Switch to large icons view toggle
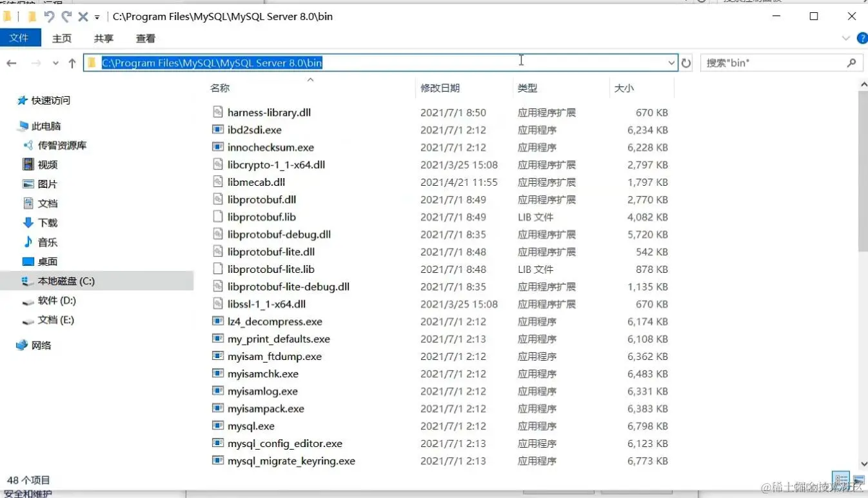 coord(858,479)
